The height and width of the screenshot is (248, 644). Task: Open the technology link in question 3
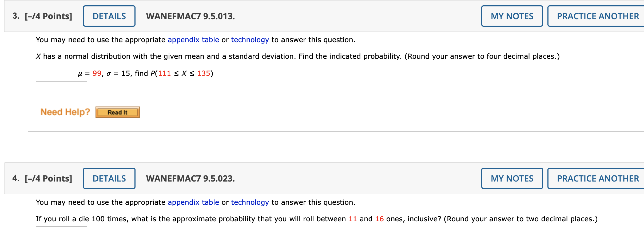tap(250, 40)
